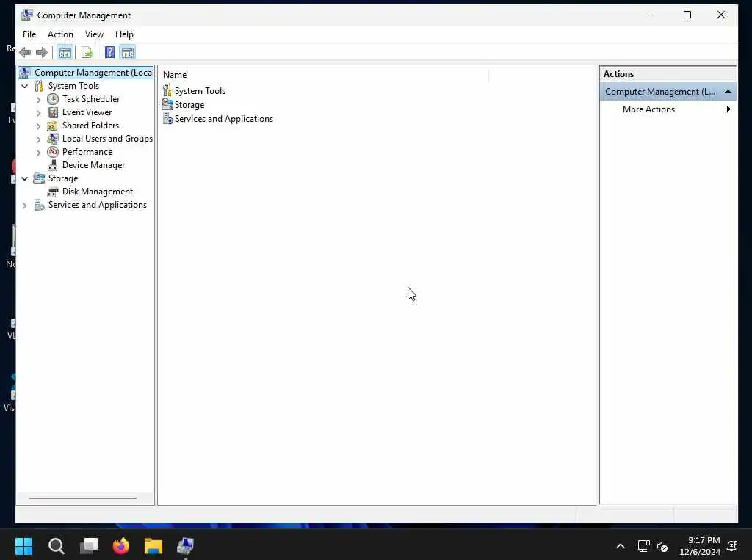This screenshot has height=560, width=752.
Task: Click the Back arrow toolbar icon
Action: pyautogui.click(x=25, y=52)
